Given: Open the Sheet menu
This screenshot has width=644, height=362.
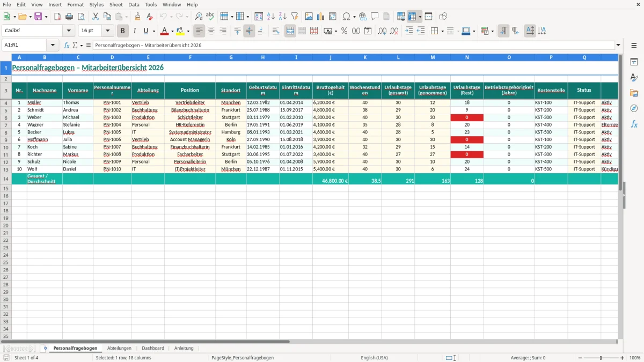Looking at the screenshot, I should (116, 4).
